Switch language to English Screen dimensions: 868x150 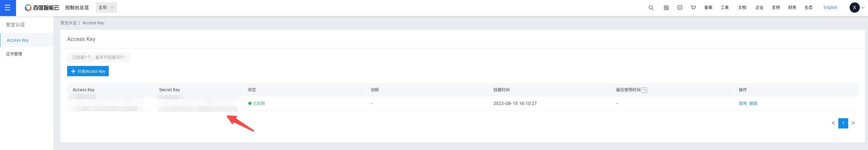pyautogui.click(x=830, y=8)
